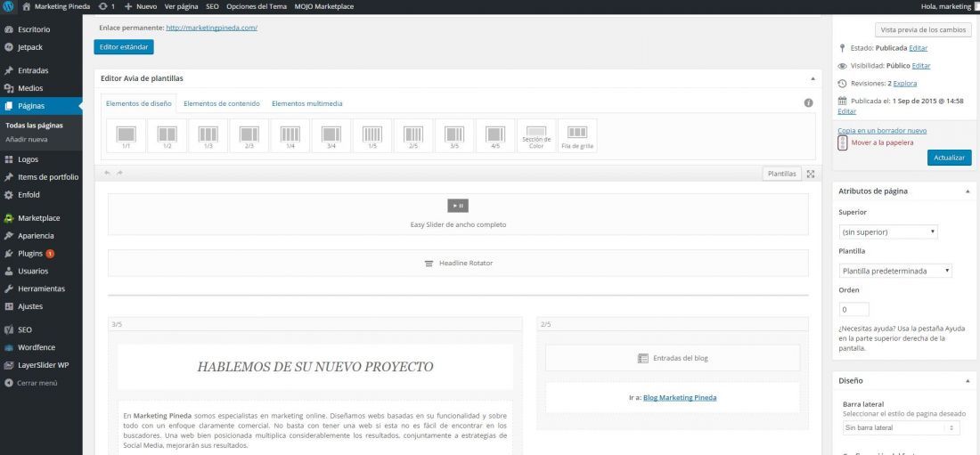Select Elementos de diseño tab
Image resolution: width=980 pixels, height=455 pixels.
pyautogui.click(x=139, y=104)
